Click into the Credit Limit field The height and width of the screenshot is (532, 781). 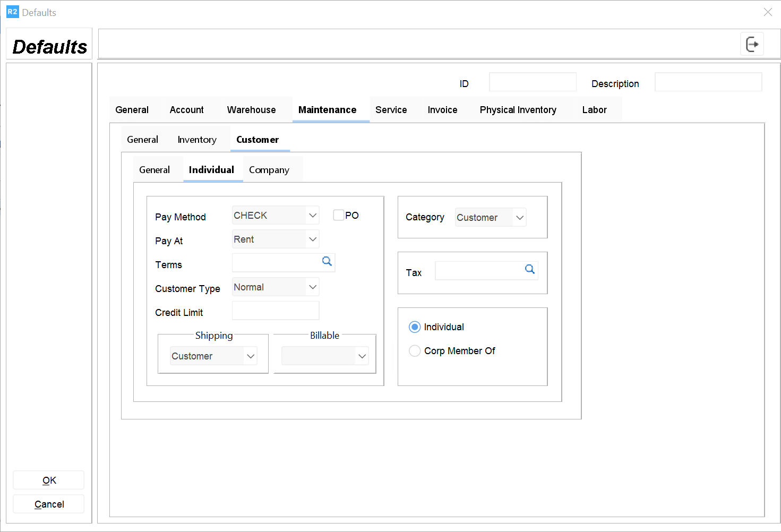click(276, 311)
